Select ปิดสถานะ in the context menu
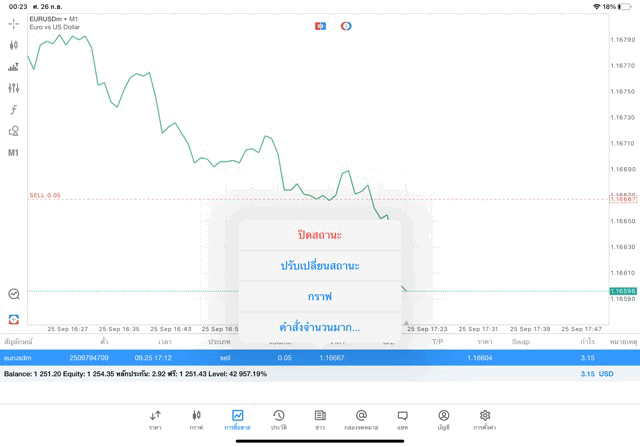 point(320,235)
